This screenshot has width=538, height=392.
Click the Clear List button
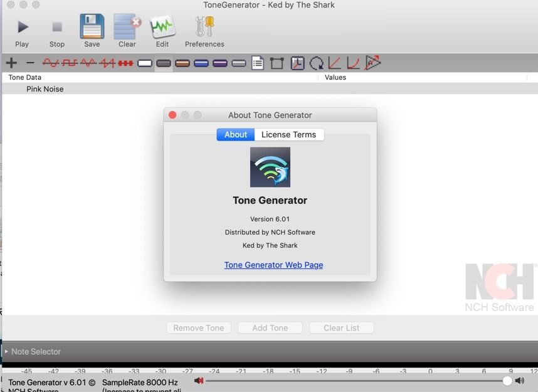[341, 328]
